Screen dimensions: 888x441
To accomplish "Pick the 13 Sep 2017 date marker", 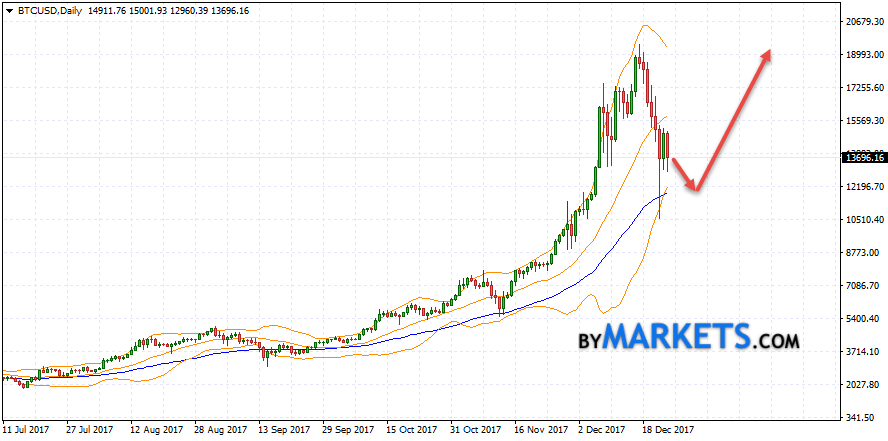I will coord(284,428).
